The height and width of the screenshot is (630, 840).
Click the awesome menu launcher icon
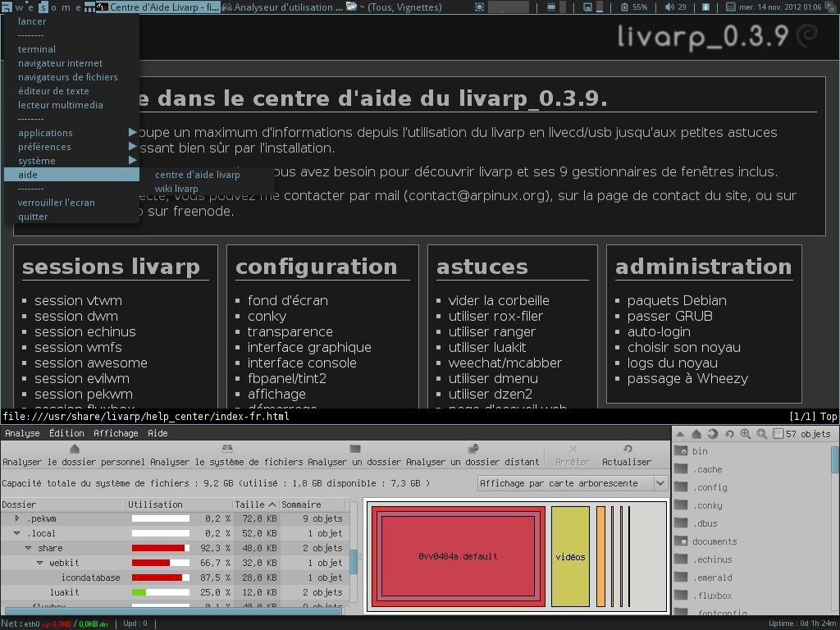coord(7,7)
